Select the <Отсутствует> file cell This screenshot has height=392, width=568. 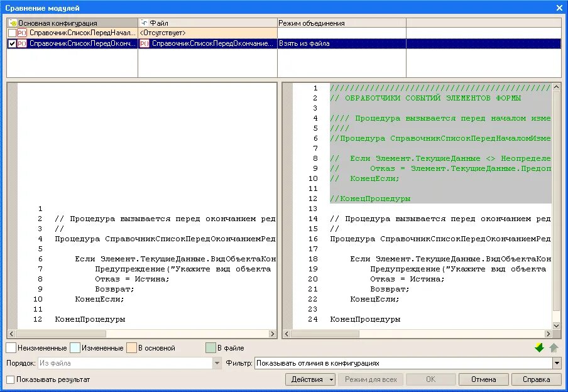207,33
